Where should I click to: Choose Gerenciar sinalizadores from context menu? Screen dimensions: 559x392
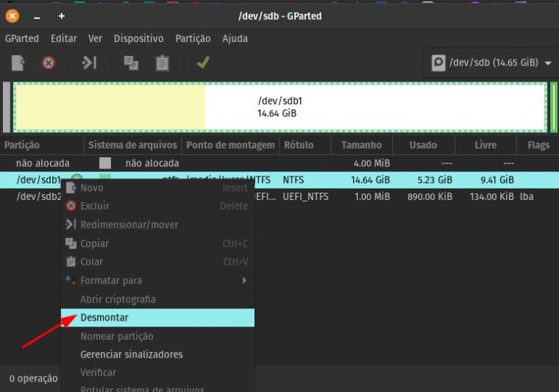pos(131,354)
